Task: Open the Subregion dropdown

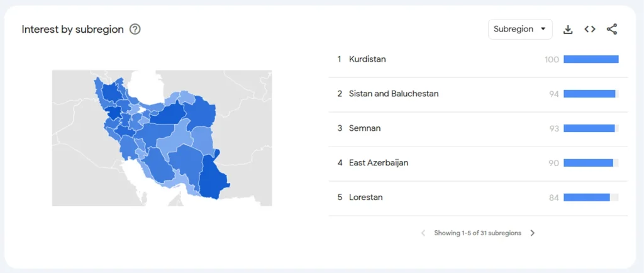Action: (x=520, y=29)
